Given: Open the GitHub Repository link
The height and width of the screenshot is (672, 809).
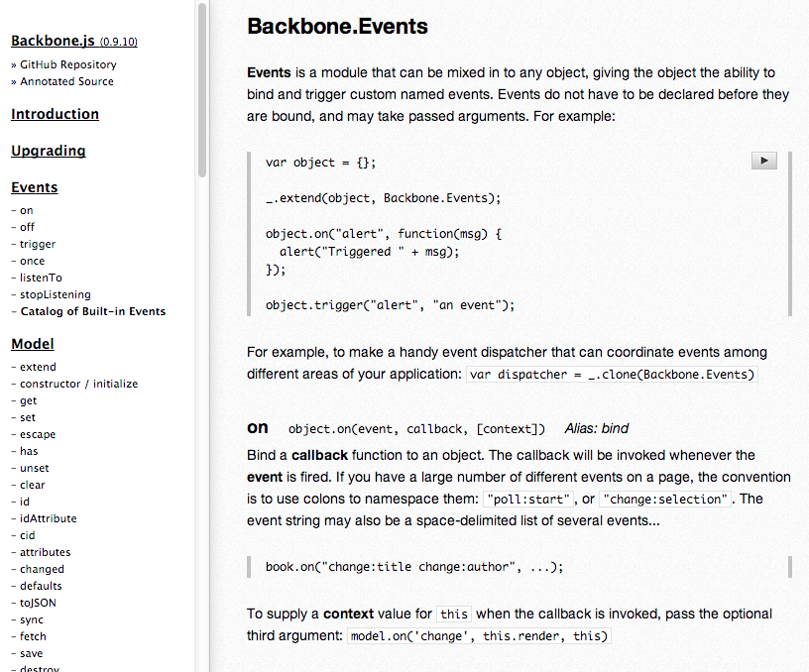Looking at the screenshot, I should (x=67, y=64).
